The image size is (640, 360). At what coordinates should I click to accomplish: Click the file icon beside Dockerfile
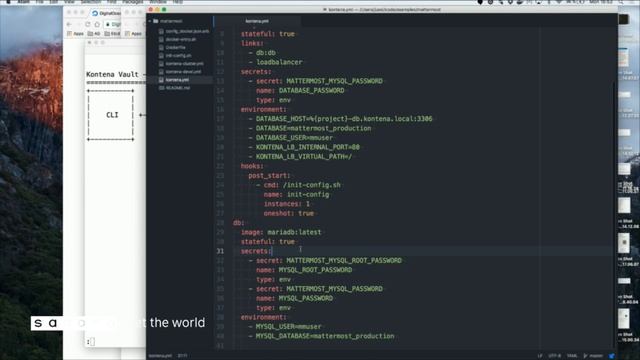point(161,47)
